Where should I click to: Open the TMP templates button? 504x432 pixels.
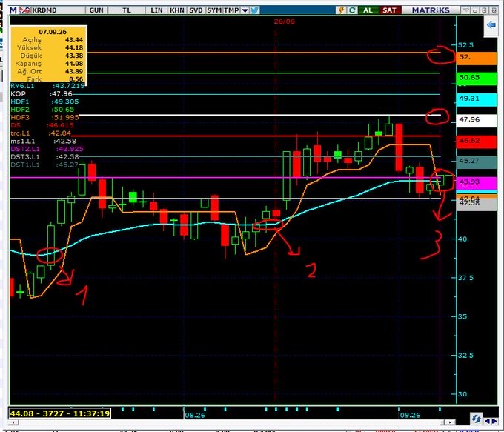pyautogui.click(x=231, y=10)
